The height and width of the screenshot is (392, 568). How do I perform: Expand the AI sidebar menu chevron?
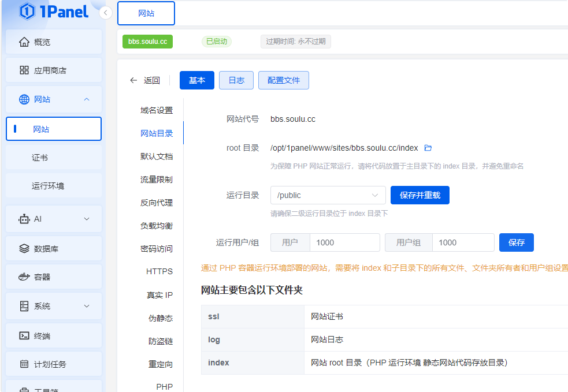(87, 219)
